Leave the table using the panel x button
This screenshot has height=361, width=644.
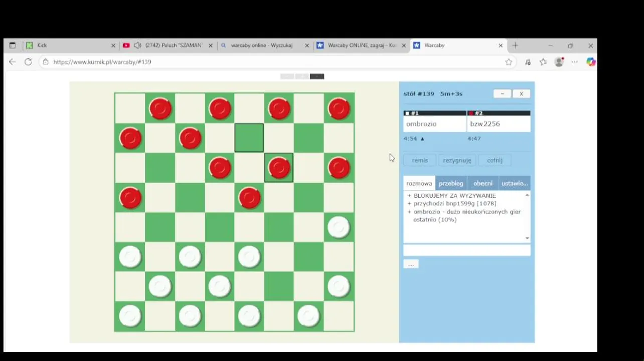[x=521, y=94]
